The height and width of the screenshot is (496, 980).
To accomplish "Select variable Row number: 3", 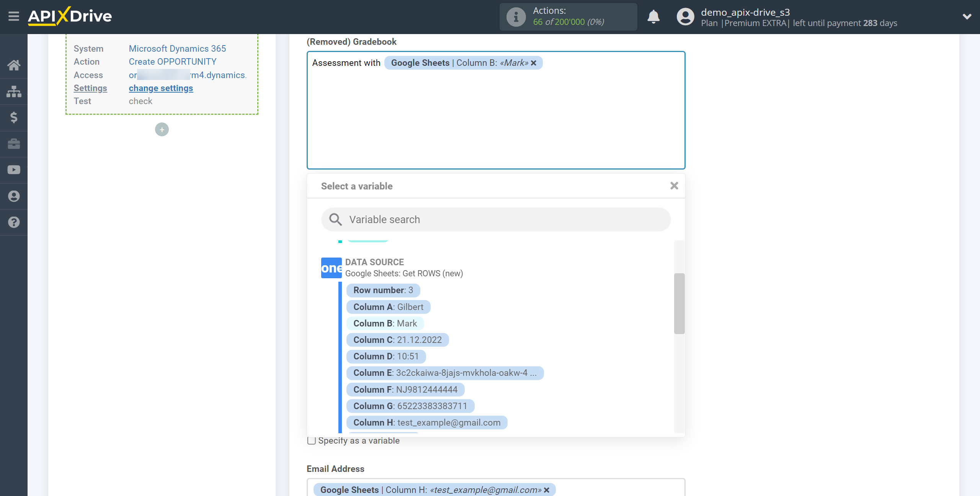I will tap(383, 290).
